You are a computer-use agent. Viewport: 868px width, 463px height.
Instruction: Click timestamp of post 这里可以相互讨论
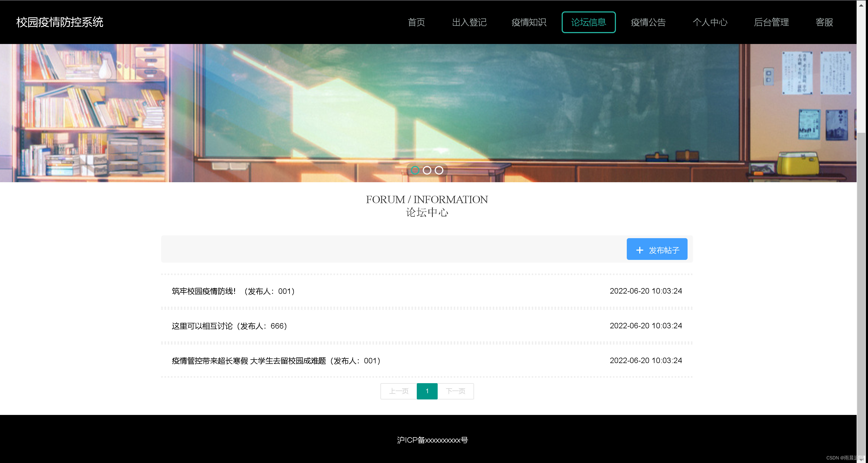click(646, 326)
